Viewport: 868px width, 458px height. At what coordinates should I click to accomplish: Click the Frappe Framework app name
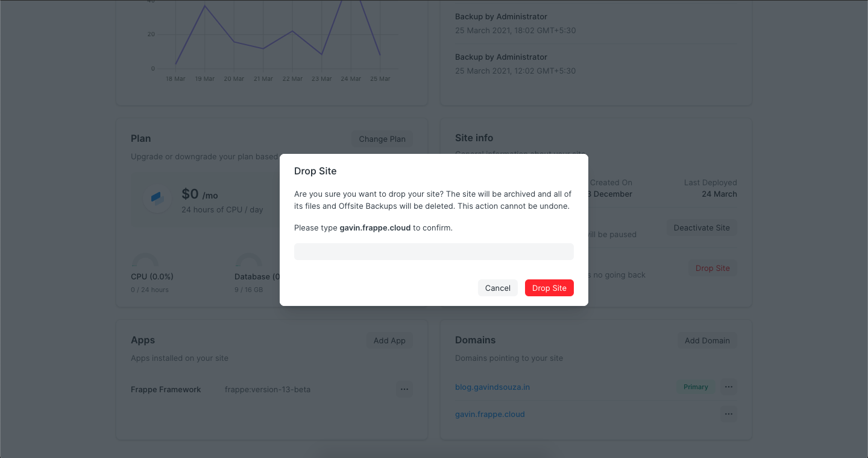166,389
